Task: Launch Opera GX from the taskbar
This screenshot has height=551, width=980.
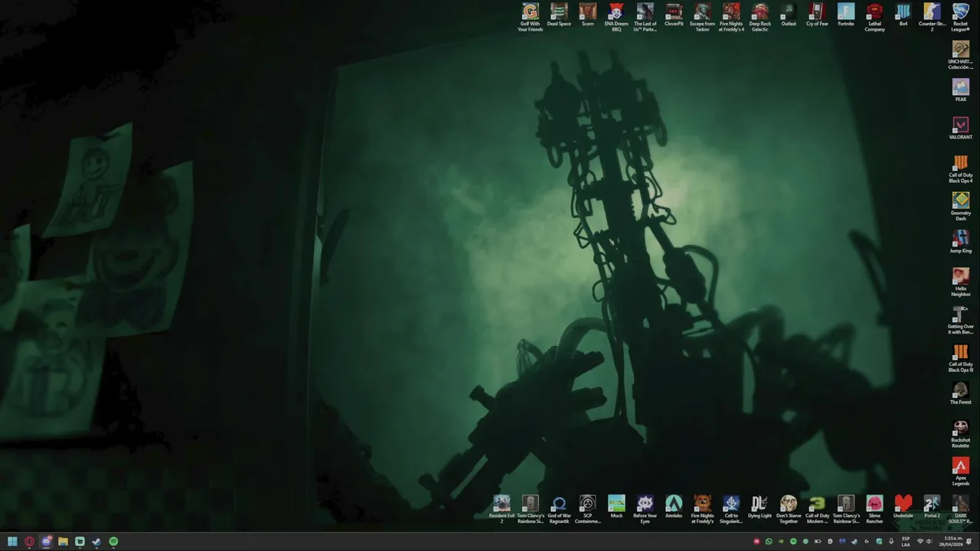Action: pos(29,542)
